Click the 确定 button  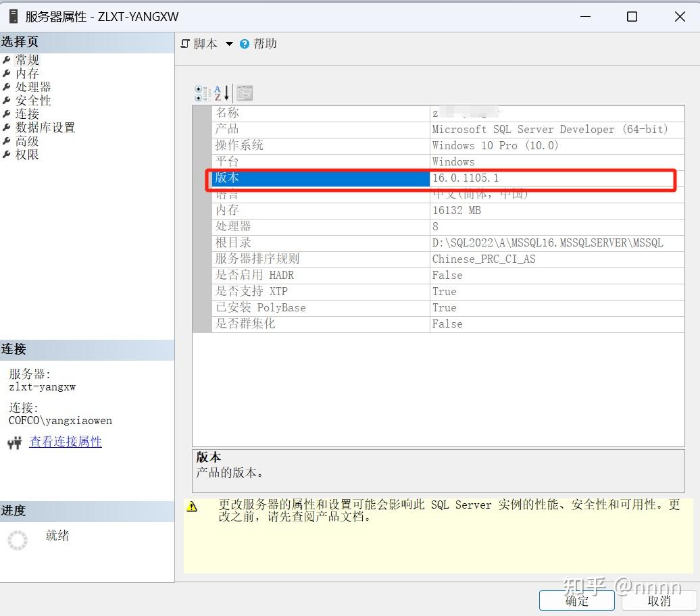[576, 600]
